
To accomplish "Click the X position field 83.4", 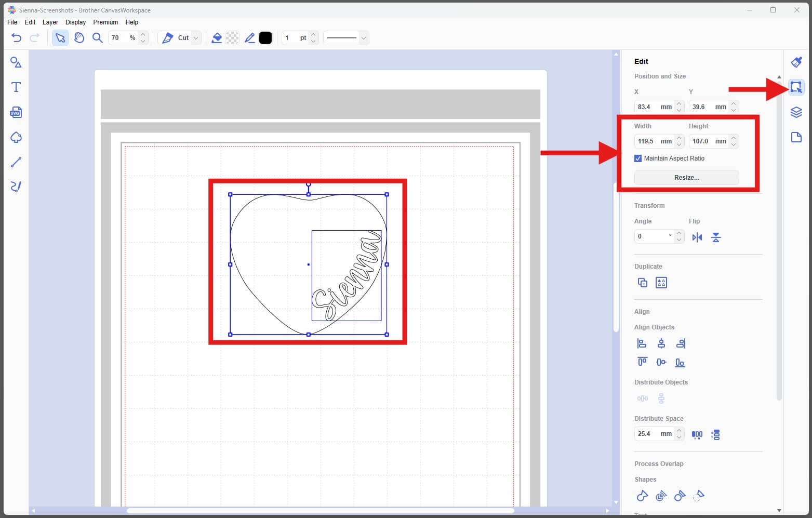I will point(654,107).
